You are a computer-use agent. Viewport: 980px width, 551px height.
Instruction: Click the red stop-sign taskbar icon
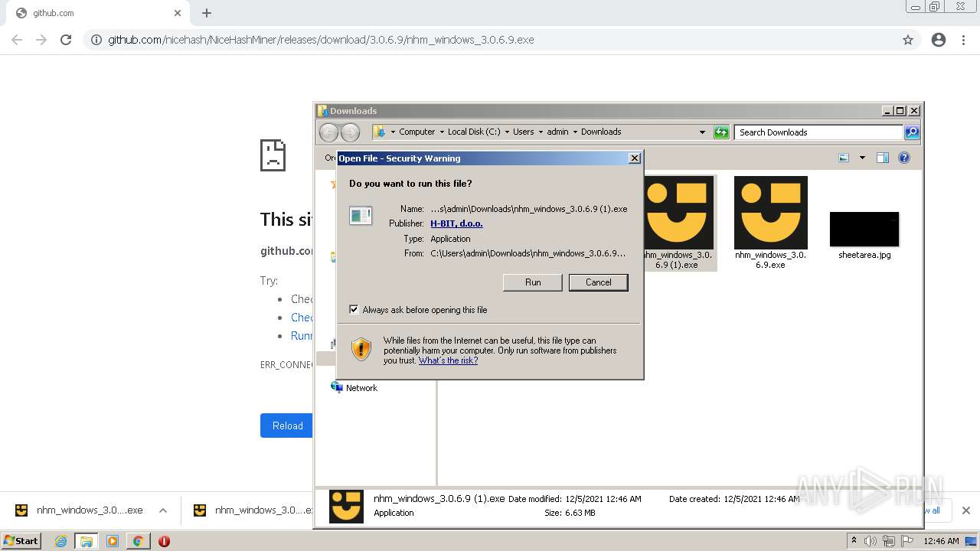click(x=164, y=541)
